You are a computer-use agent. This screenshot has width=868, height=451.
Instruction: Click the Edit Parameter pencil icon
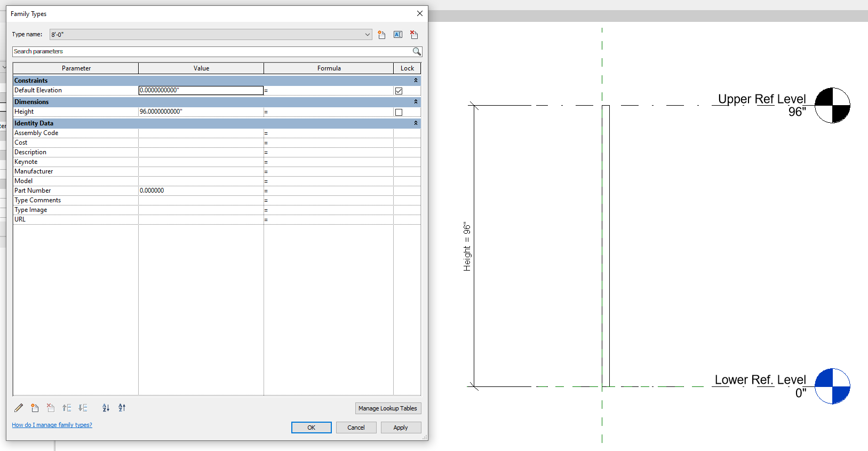coord(19,408)
